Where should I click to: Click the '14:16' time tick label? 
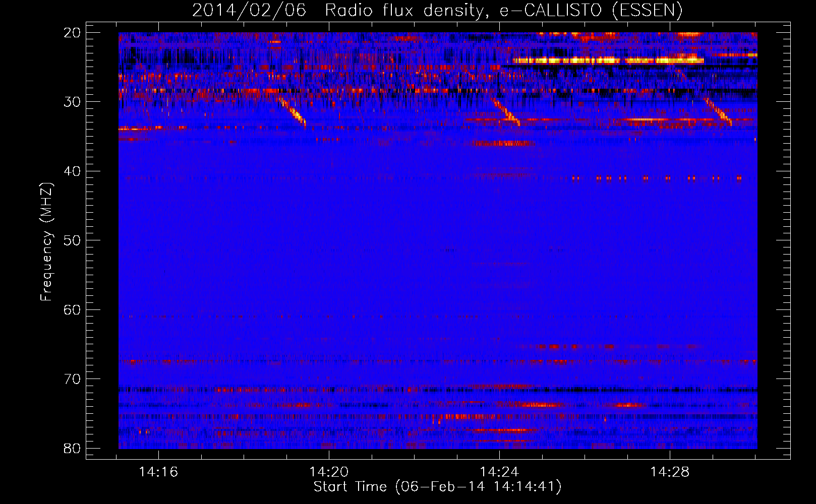pyautogui.click(x=159, y=472)
